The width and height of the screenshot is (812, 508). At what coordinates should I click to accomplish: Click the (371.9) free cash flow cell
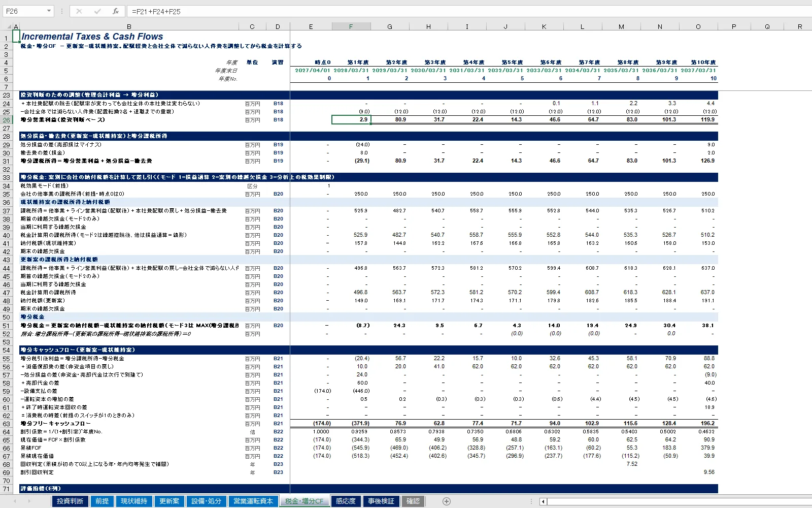click(x=351, y=423)
